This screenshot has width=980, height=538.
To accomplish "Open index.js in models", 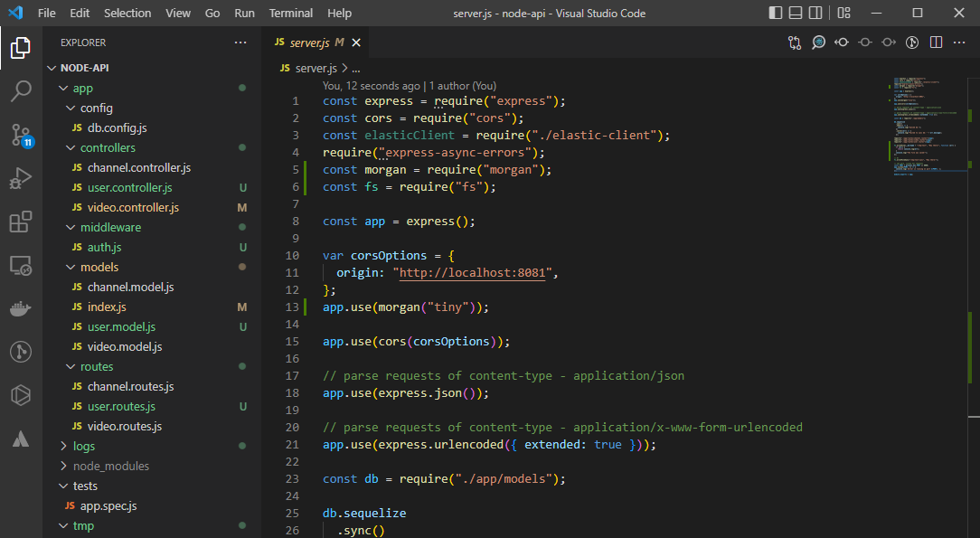I will tap(107, 307).
